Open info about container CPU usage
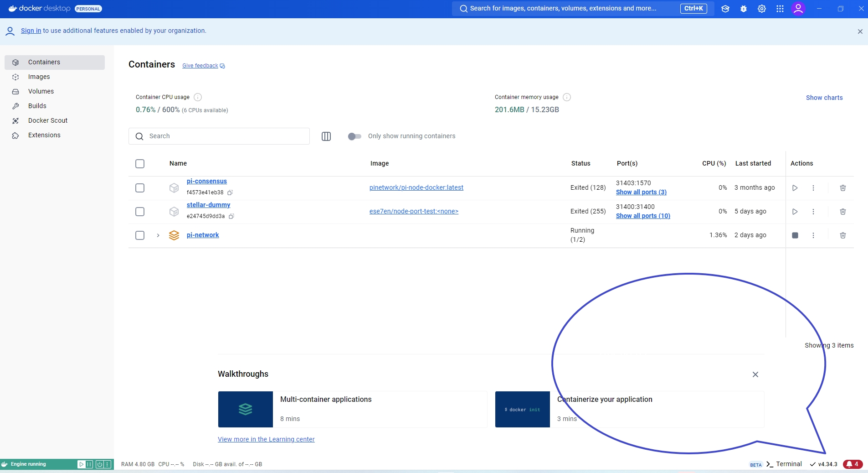The width and height of the screenshot is (868, 473). coord(198,97)
